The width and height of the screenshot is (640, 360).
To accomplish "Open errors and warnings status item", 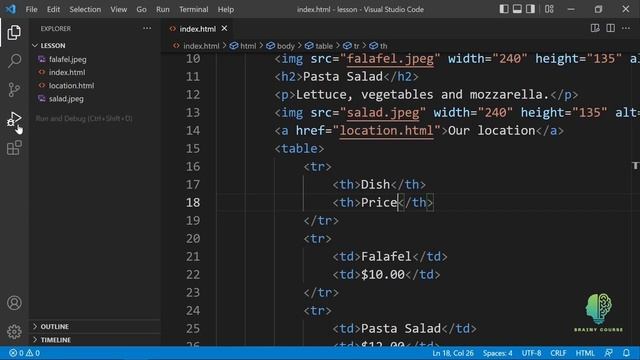I will 24,353.
